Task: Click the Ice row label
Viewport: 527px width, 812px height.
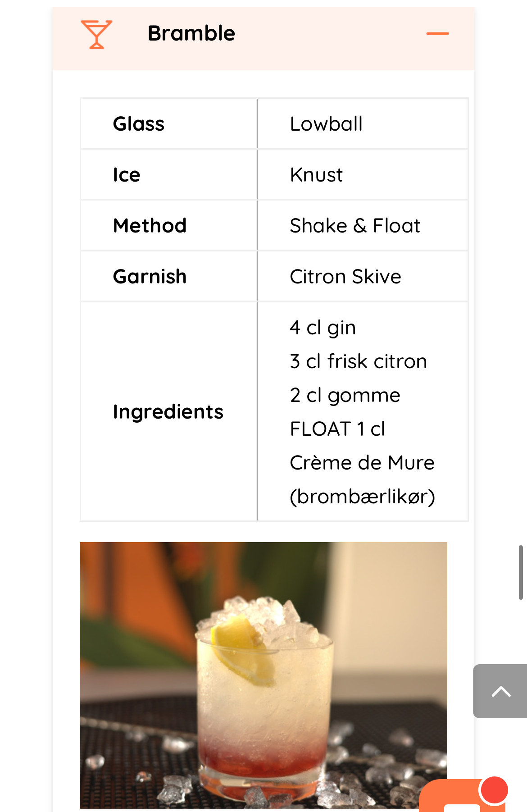Action: point(127,175)
